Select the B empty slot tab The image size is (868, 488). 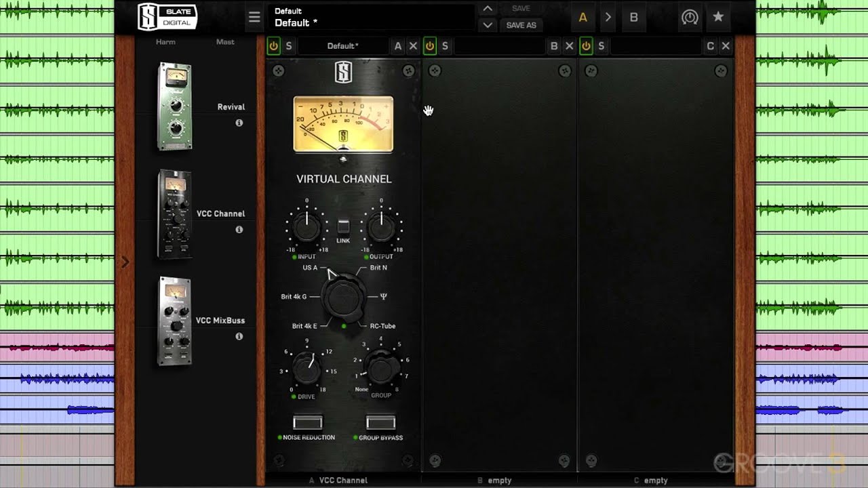click(494, 481)
